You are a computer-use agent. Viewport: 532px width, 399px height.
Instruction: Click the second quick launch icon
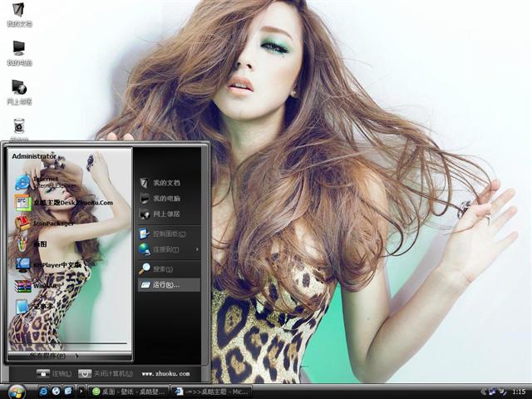(56, 392)
